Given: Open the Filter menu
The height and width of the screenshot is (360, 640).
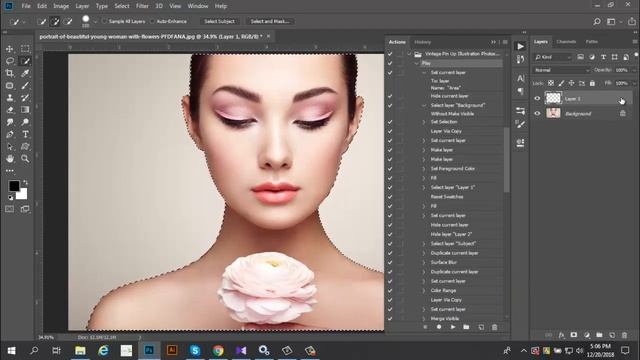Looking at the screenshot, I should coord(142,6).
